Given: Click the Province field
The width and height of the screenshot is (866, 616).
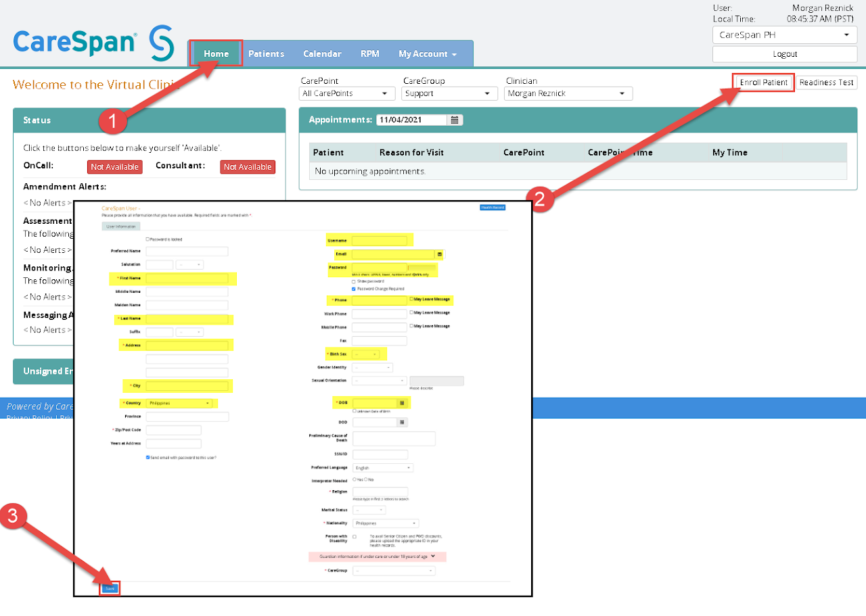Looking at the screenshot, I should click(x=187, y=417).
